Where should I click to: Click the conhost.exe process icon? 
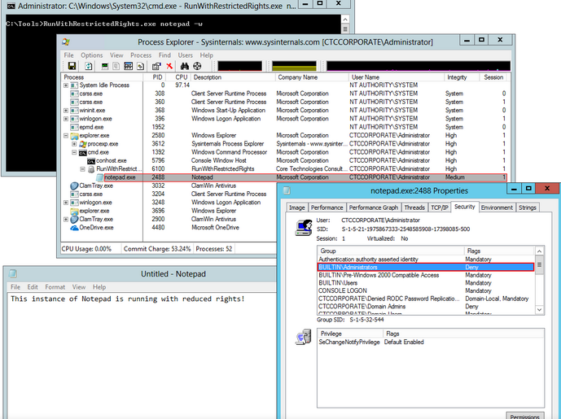[91, 161]
